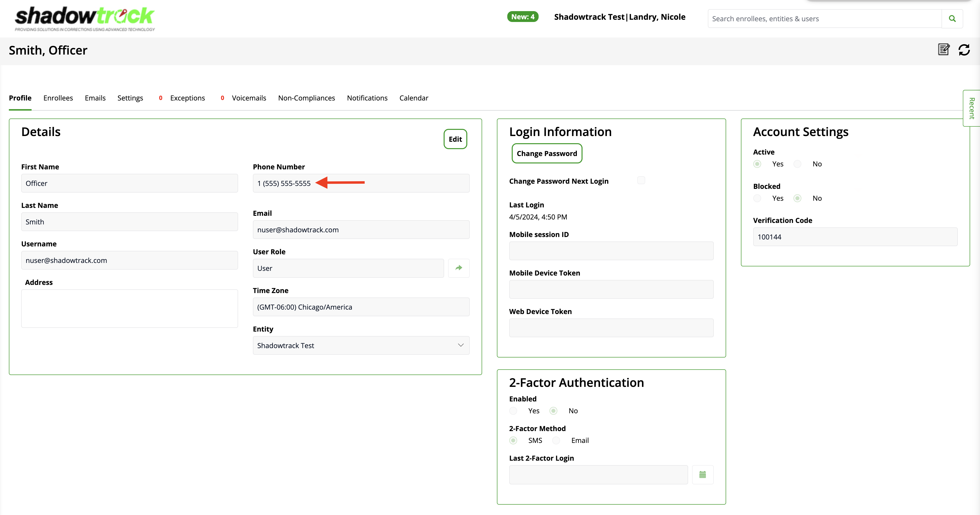980x515 pixels.
Task: Select No for the Active setting
Action: (797, 164)
